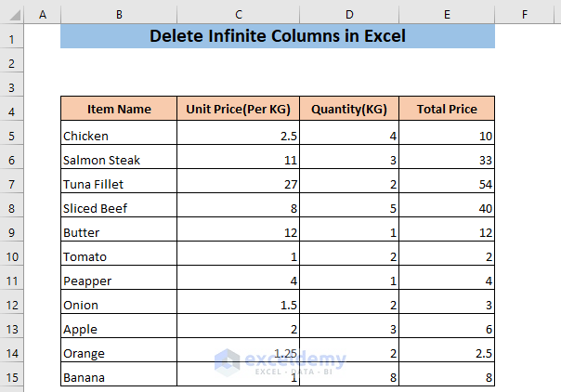
Task: Select row 4 header
Action: point(12,110)
